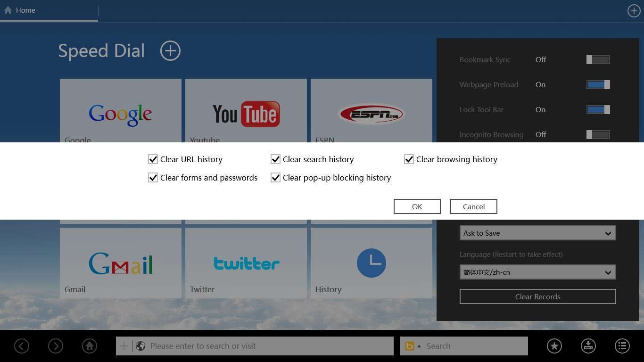The image size is (644, 362).
Task: Add a site with Speed Dial plus icon
Action: pos(170,51)
